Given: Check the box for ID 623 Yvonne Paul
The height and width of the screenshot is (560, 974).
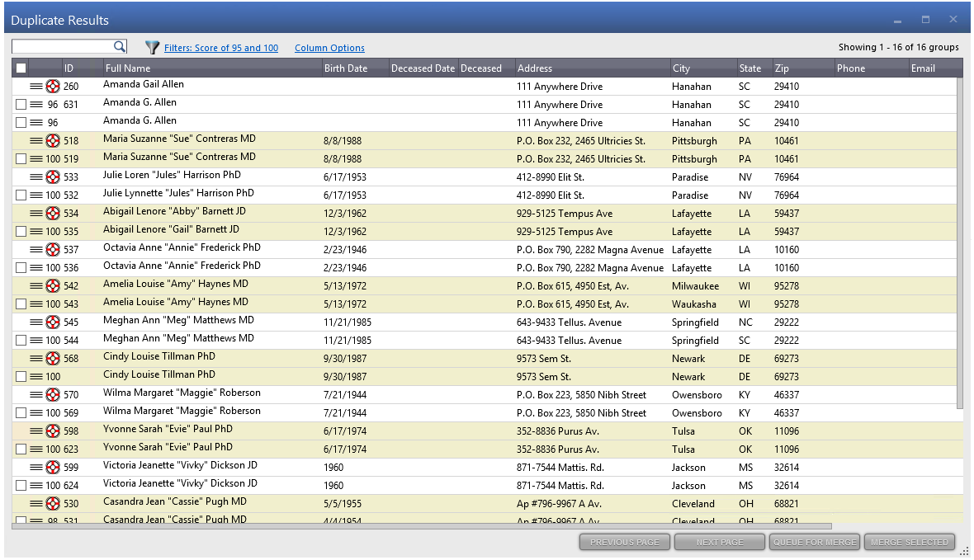Looking at the screenshot, I should pyautogui.click(x=21, y=449).
